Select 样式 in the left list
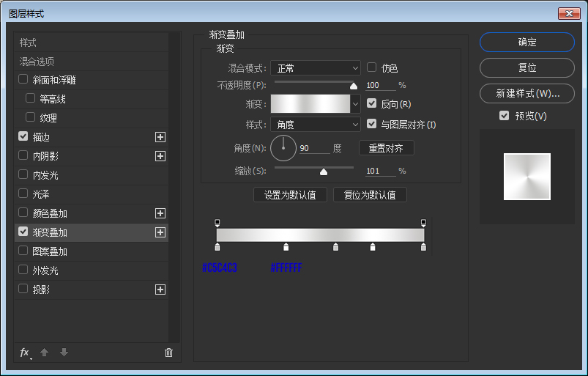Viewport: 588px width, 376px height. pos(91,43)
